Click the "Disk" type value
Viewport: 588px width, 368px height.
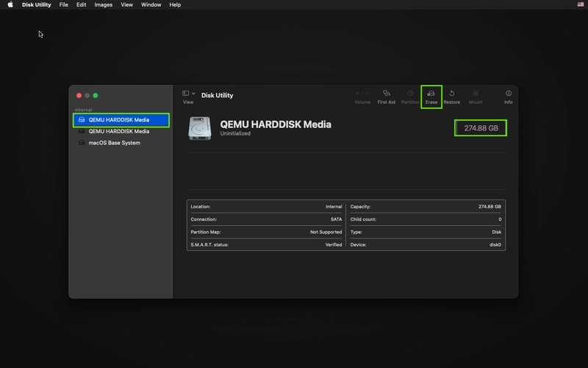pyautogui.click(x=497, y=232)
